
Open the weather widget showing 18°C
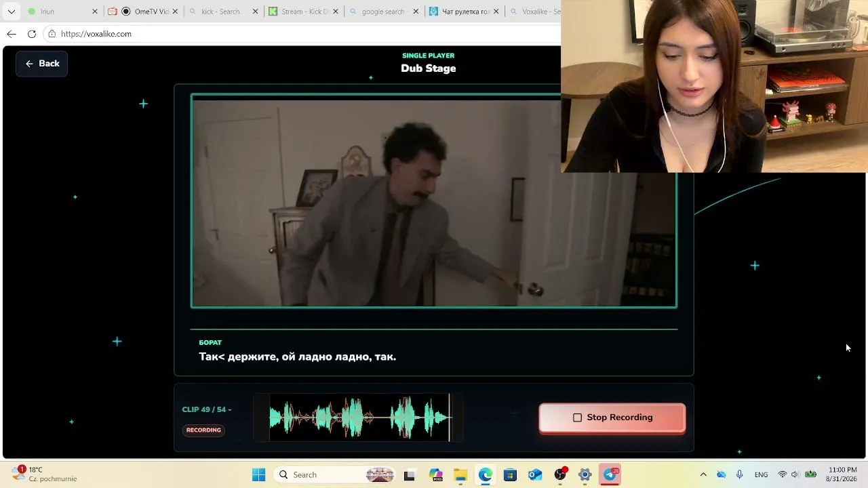coord(45,474)
